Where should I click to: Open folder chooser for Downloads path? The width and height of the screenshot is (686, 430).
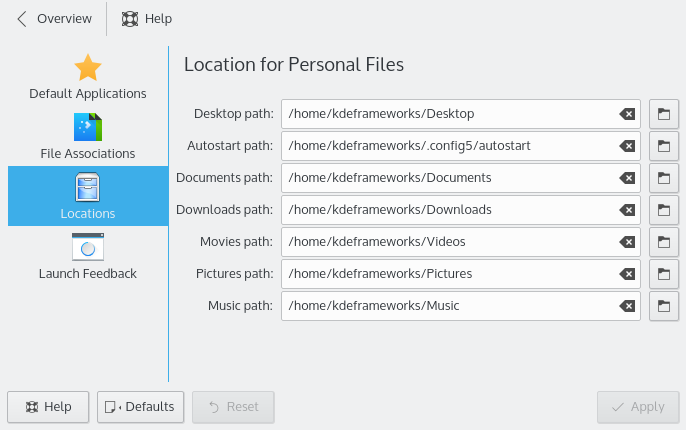(x=664, y=210)
